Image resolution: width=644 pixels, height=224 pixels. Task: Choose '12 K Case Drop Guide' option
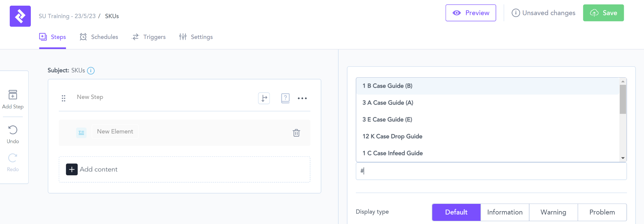(392, 136)
